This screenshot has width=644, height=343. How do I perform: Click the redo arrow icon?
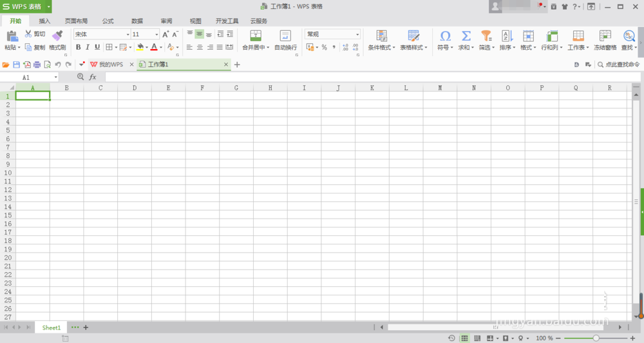[x=68, y=64]
